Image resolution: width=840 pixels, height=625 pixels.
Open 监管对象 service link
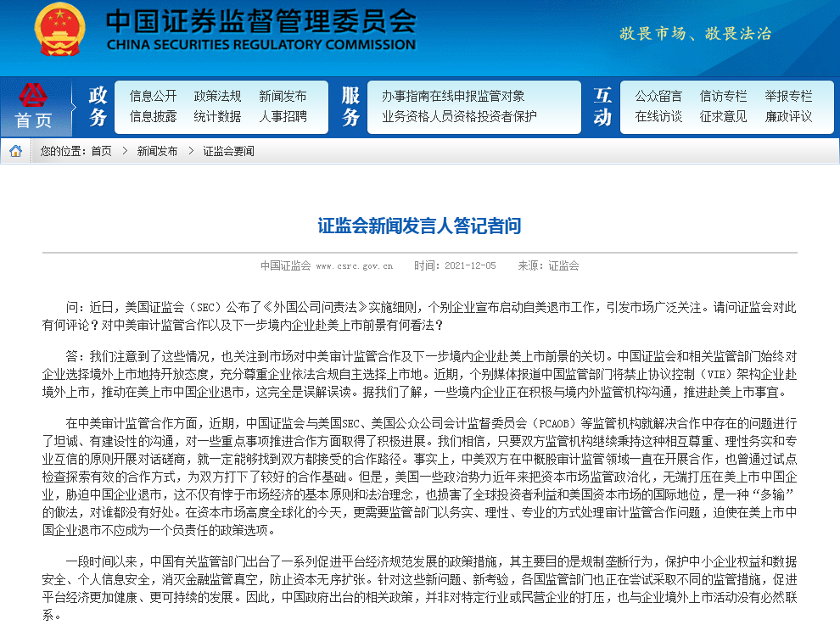pos(501,96)
